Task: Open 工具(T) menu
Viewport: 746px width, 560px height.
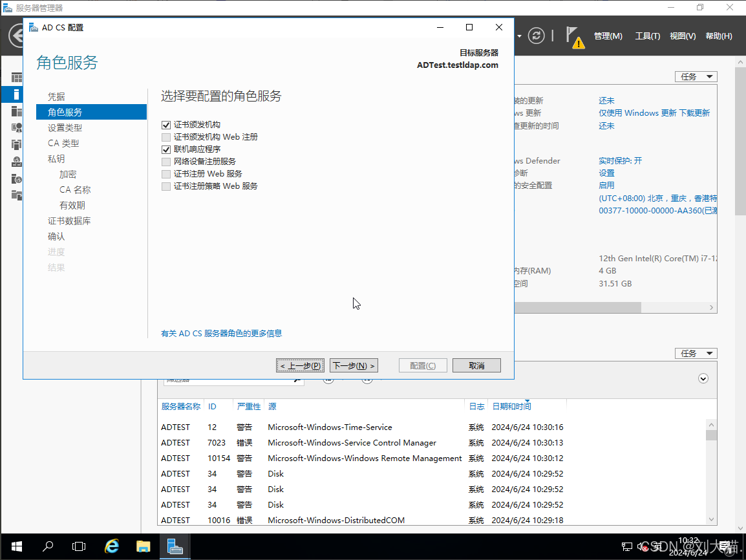Action: tap(648, 36)
